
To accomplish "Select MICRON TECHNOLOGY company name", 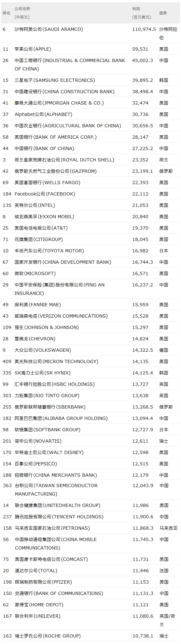I will point(56,361).
